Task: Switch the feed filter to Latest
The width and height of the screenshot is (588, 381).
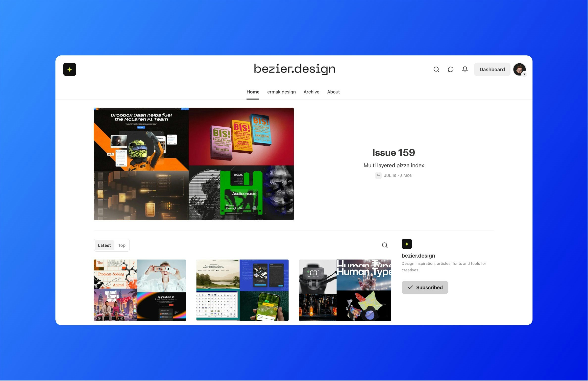Action: [104, 245]
